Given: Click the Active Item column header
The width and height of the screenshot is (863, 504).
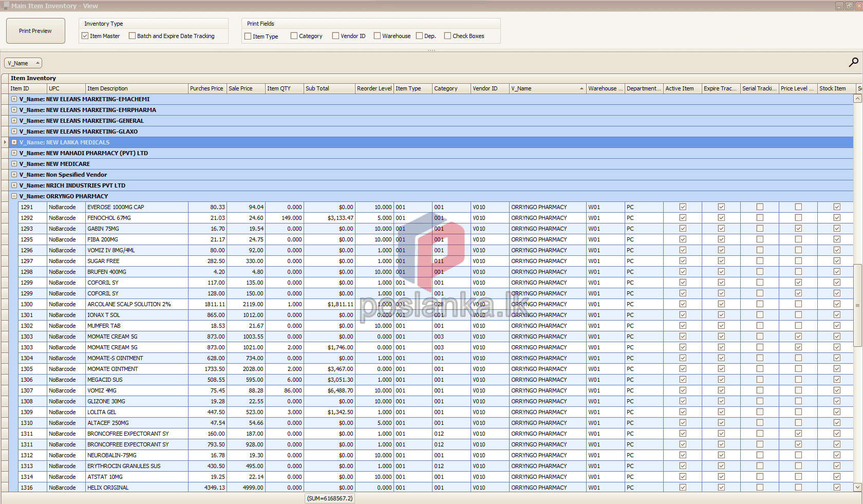Looking at the screenshot, I should pos(683,88).
